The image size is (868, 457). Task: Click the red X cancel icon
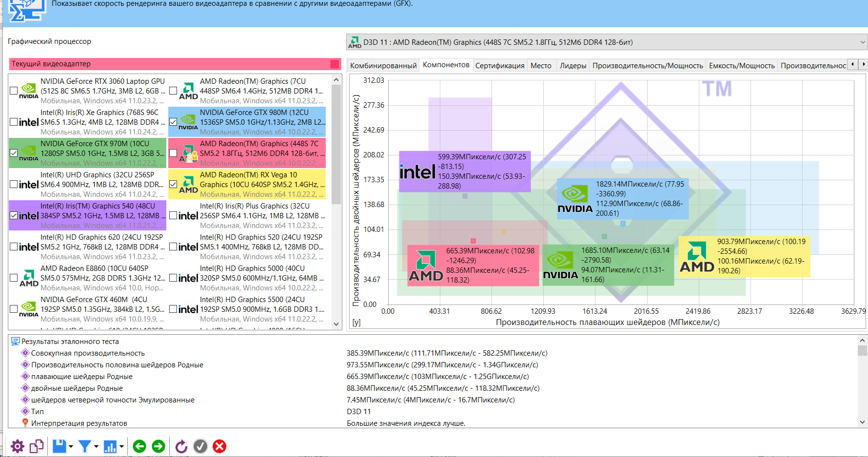[x=219, y=446]
